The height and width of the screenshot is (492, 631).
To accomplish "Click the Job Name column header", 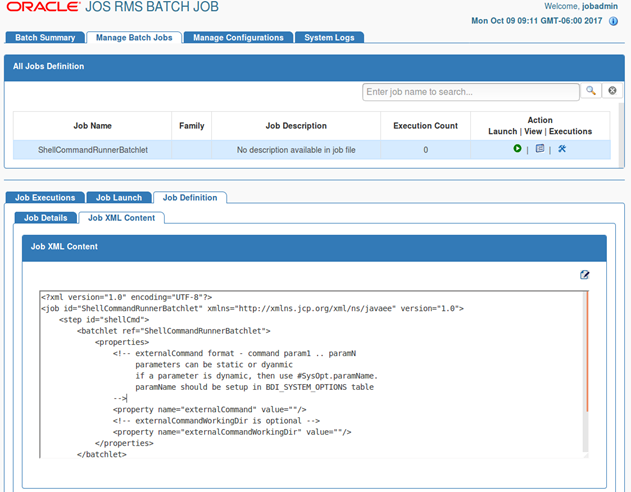I will tap(92, 126).
